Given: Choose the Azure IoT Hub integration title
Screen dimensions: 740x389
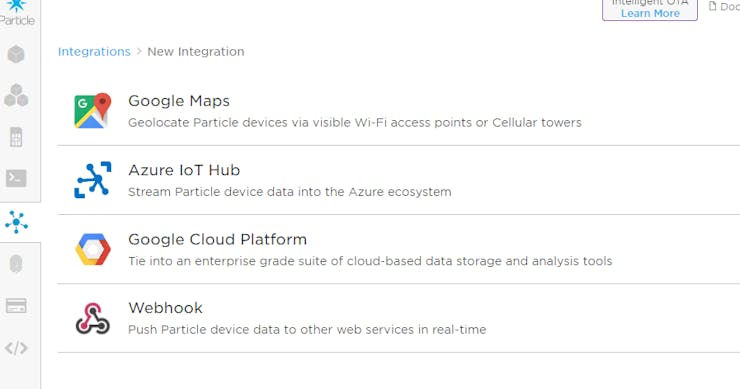Looking at the screenshot, I should click(x=184, y=170).
